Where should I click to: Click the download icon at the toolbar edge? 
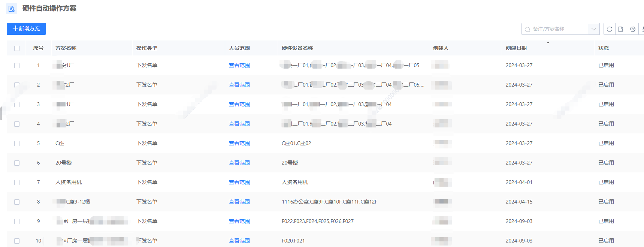642,29
